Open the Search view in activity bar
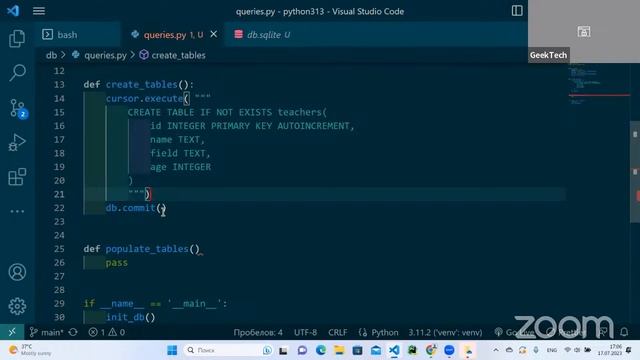Screen dimensions: 640x360 pyautogui.click(x=17, y=73)
